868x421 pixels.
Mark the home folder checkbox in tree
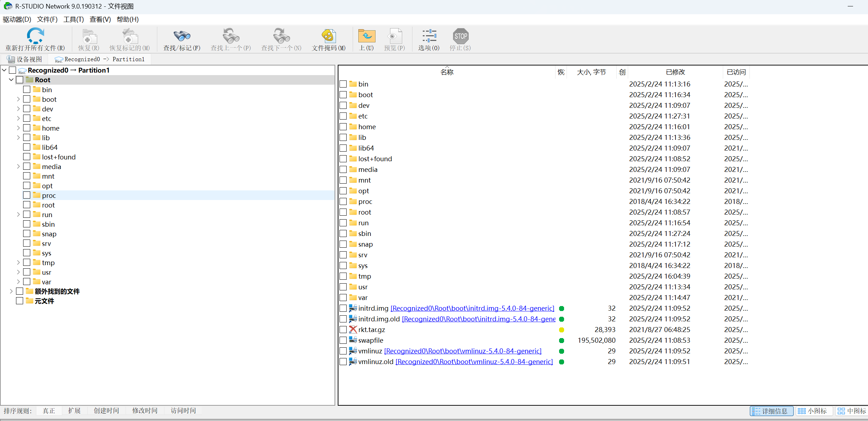pyautogui.click(x=27, y=128)
